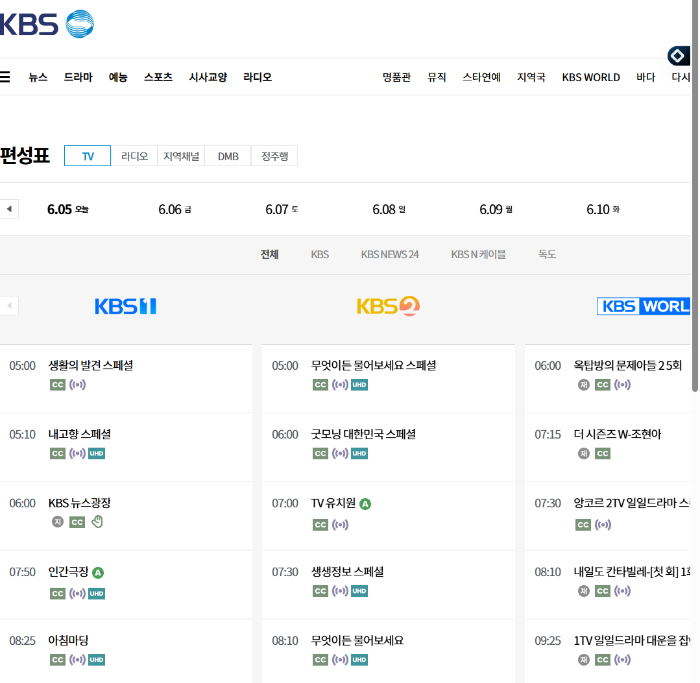Click UHD badge under 내고향 스페셜
The height and width of the screenshot is (683, 700).
[96, 454]
